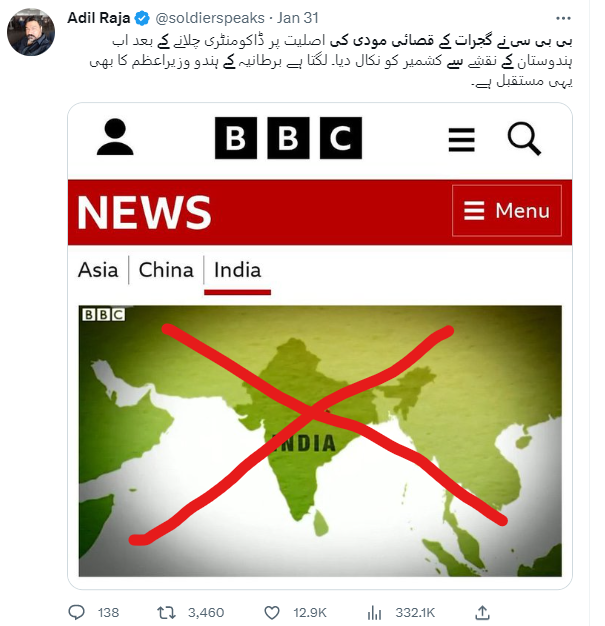
Task: Click the reply comment icon
Action: point(78,611)
